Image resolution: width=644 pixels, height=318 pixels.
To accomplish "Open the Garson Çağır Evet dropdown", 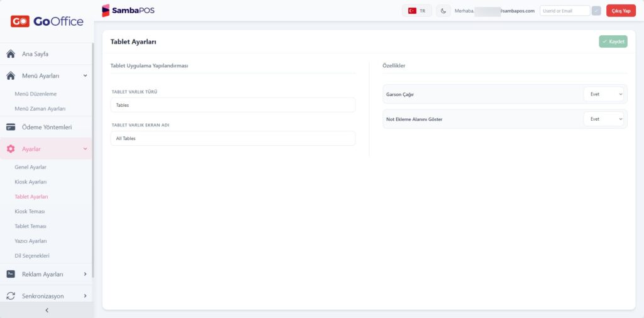I will [x=603, y=94].
